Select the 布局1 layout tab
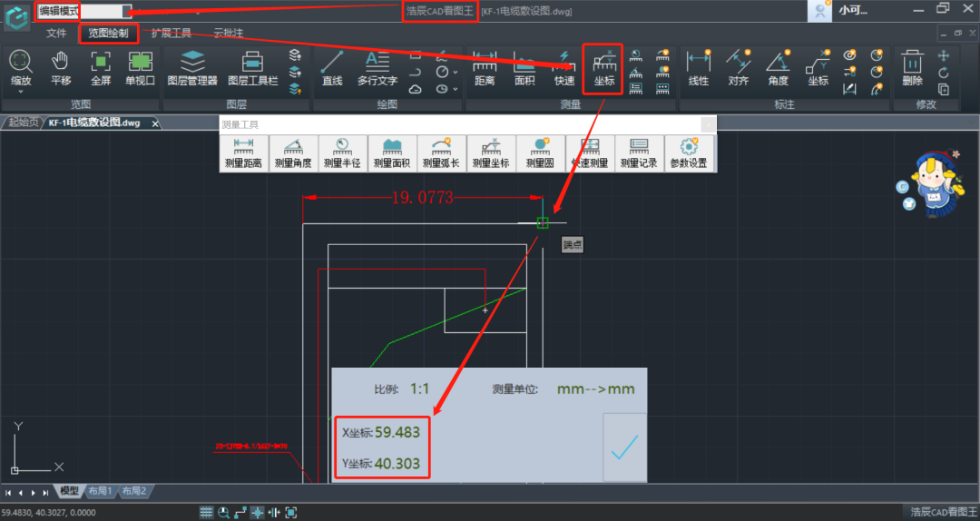This screenshot has height=521, width=980. [x=100, y=492]
